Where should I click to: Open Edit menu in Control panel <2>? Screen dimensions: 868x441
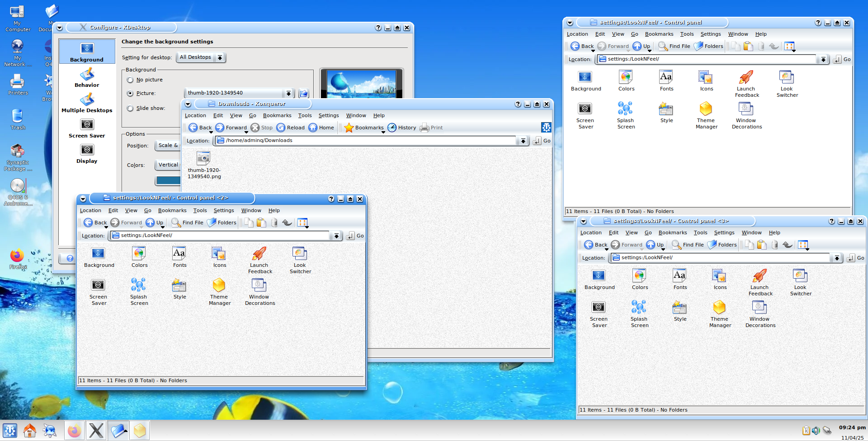[113, 210]
